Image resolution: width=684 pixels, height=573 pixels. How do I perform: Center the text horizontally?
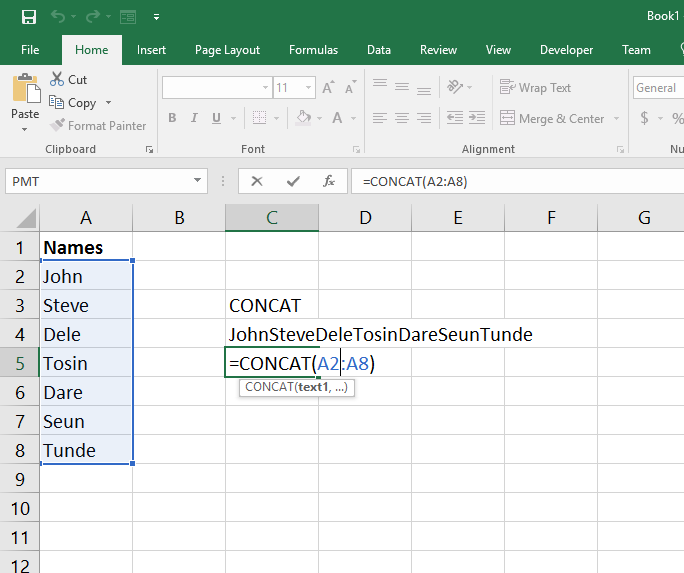(x=402, y=118)
